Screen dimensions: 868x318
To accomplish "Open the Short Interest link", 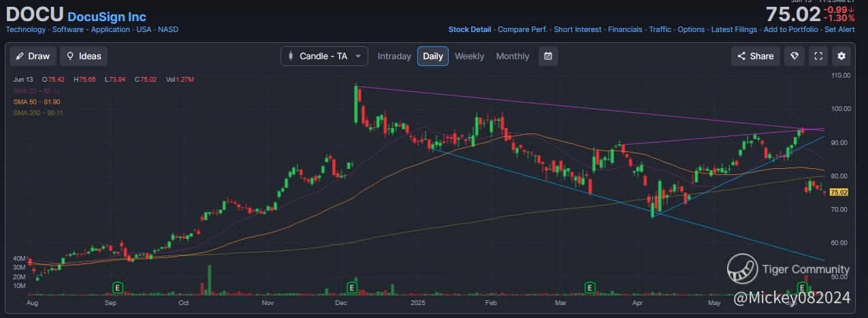I will [577, 29].
